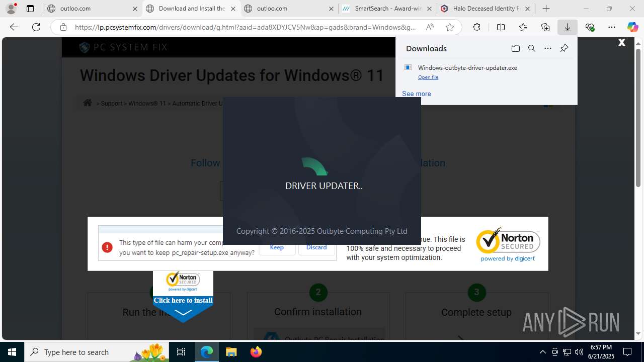Open Collections icon
The width and height of the screenshot is (644, 362).
(545, 27)
